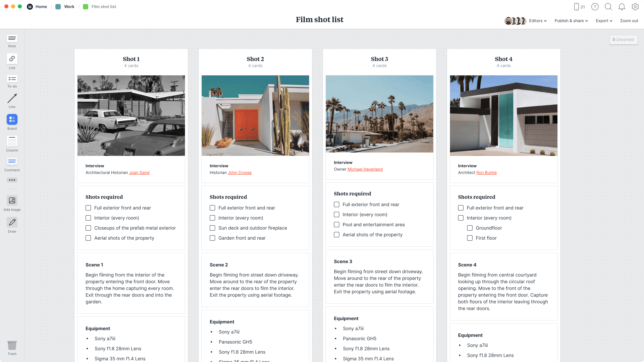Enable Interior every room checkbox Shot 2
644x362 pixels.
click(212, 218)
